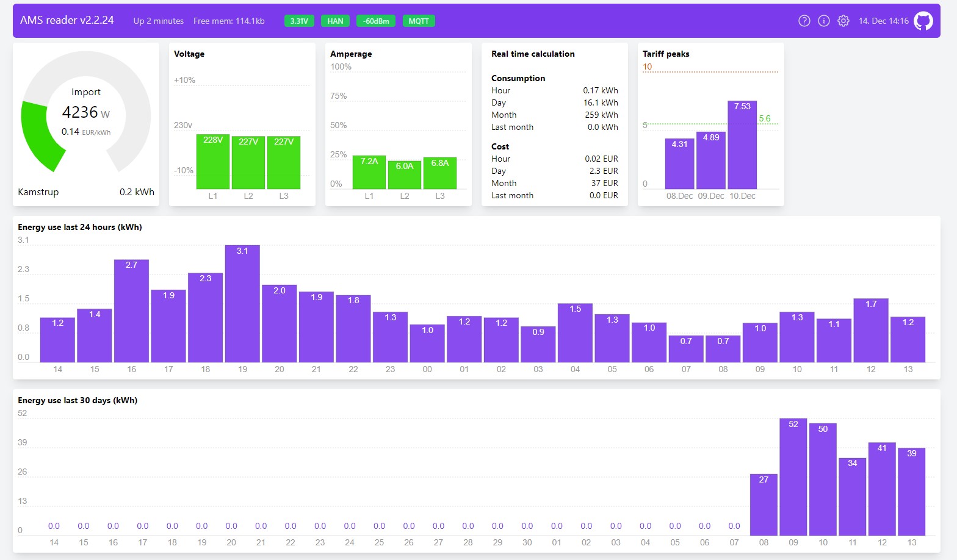The width and height of the screenshot is (957, 560).
Task: Select the L3 6.8A amperage bar
Action: (x=440, y=173)
